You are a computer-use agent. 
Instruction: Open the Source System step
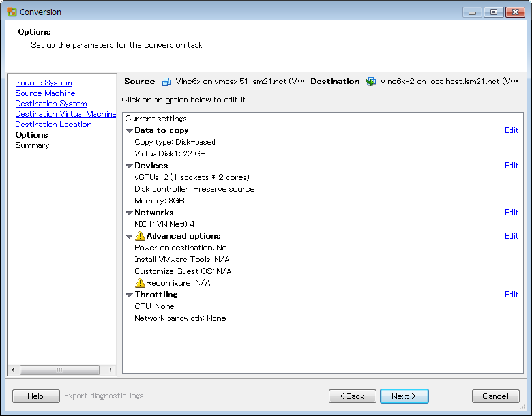(x=44, y=83)
